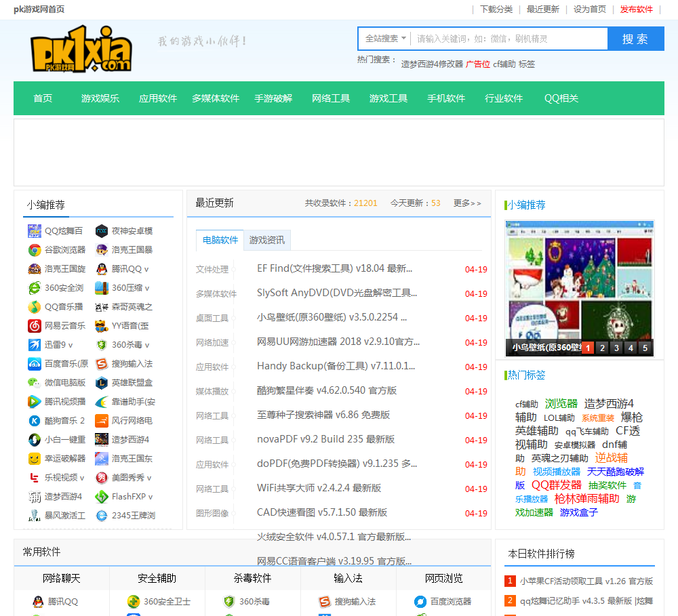Viewport: 678px width, 616px height.
Task: Click the 360杀毒 shield icon in 小编推荐
Action: point(102,344)
